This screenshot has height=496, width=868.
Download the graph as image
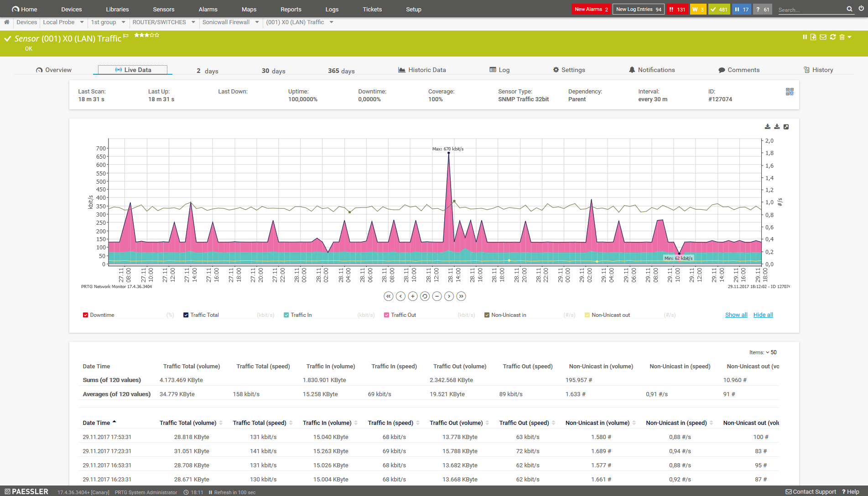767,126
